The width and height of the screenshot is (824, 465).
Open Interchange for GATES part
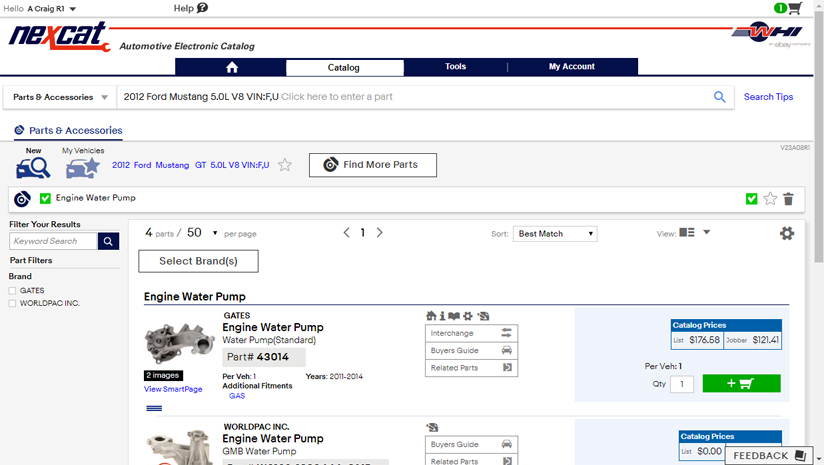(471, 333)
